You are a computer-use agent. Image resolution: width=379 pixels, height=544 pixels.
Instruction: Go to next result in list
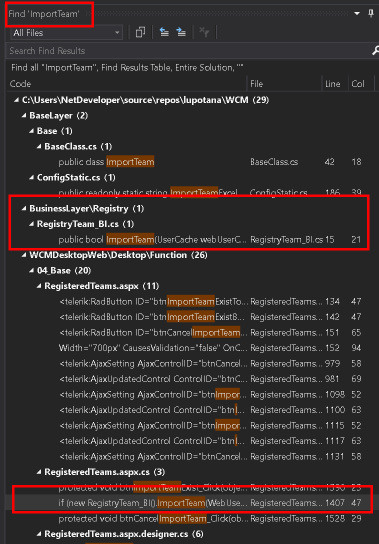click(x=181, y=33)
